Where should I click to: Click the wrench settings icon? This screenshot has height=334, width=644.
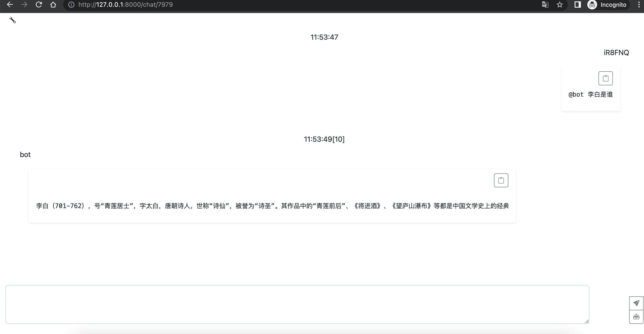click(12, 20)
